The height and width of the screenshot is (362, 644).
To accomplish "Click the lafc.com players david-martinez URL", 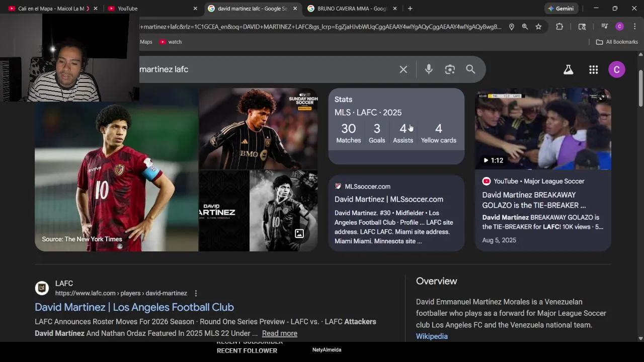I will [121, 293].
